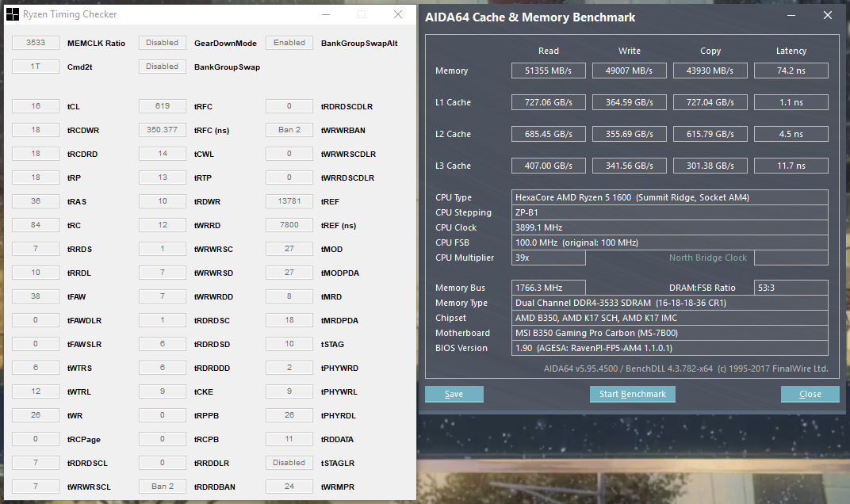
Task: Click the AIDA64 Cache & Memory Benchmark title
Action: (x=530, y=17)
